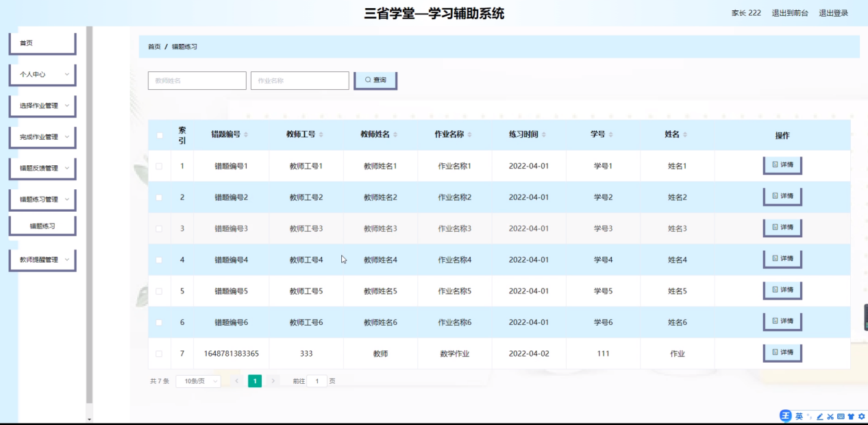Check the box for row 错题编号5

pos(159,291)
